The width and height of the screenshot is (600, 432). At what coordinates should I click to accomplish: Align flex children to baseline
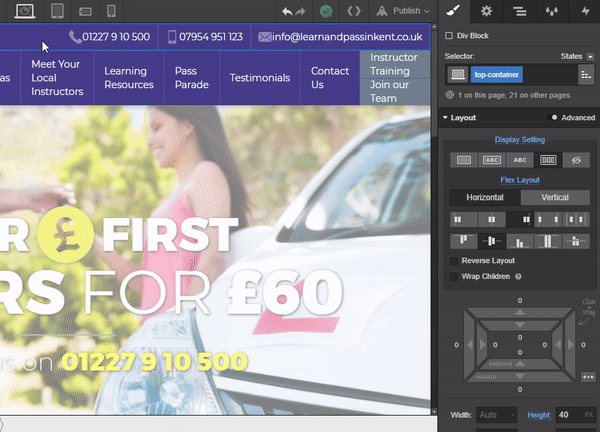pos(576,241)
